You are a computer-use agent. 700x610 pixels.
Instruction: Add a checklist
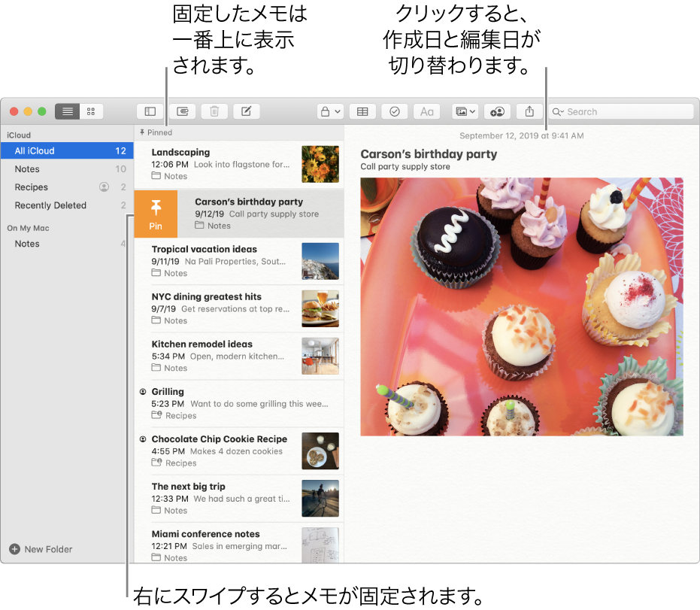click(x=395, y=111)
